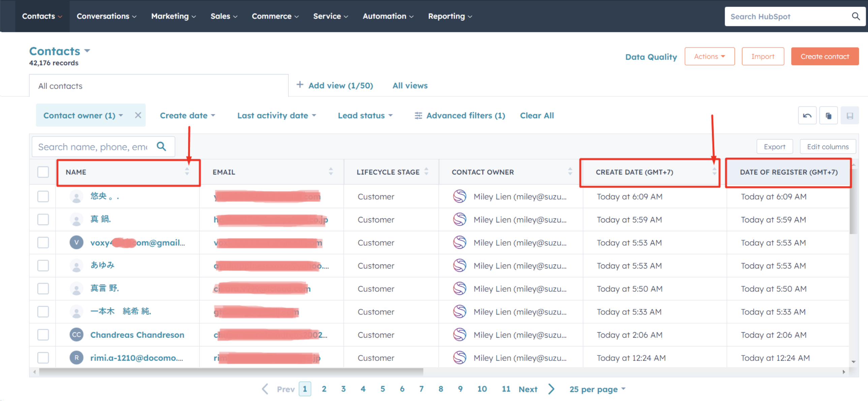Expand the Lead status filter
868x401 pixels.
click(365, 116)
